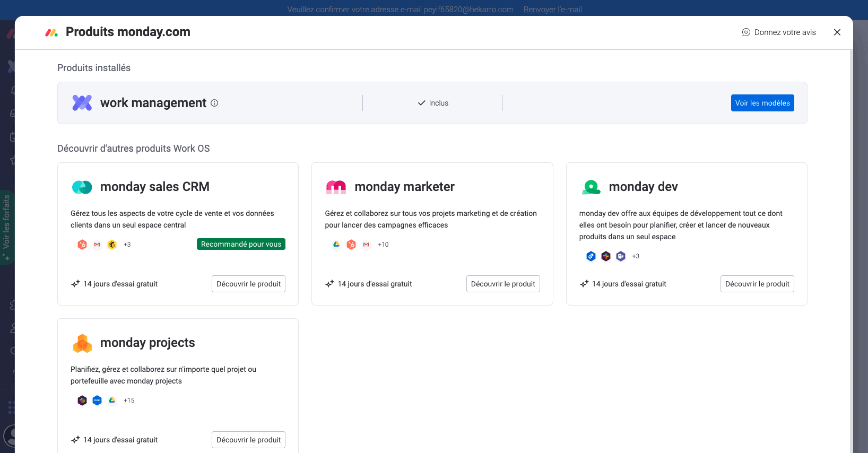Click 14 jours d'essai gratuit in monday dev card
Viewport: 868px width, 453px height.
pos(629,284)
